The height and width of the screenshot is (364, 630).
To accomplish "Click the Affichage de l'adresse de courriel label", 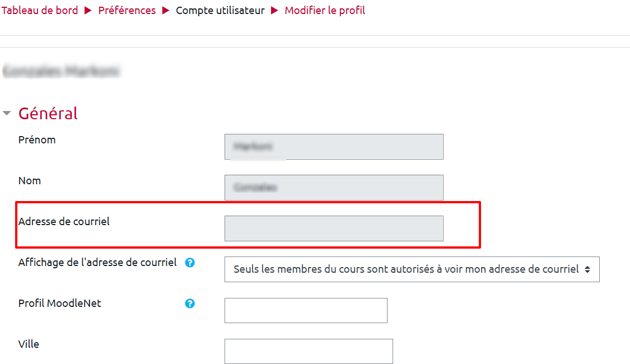I will pos(97,262).
